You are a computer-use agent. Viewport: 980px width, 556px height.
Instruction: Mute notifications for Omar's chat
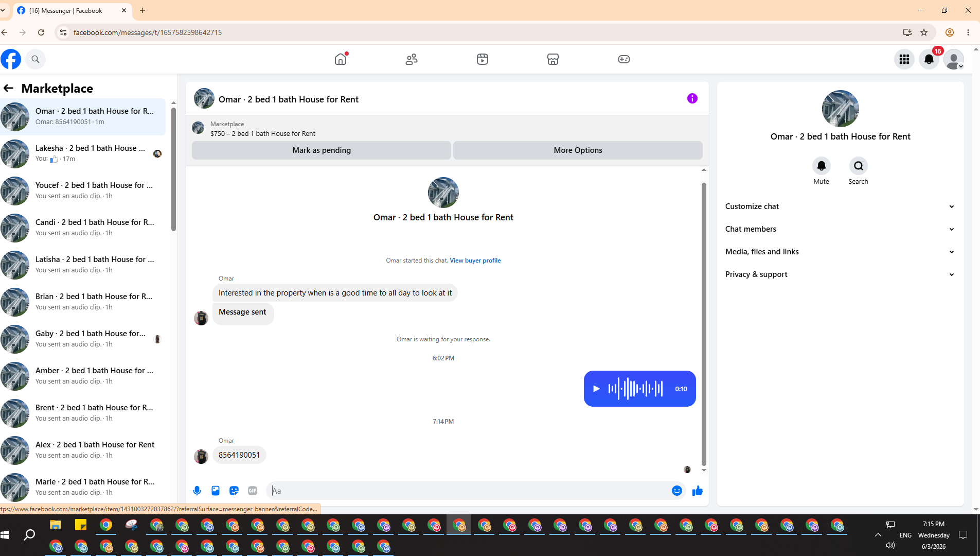pos(822,166)
